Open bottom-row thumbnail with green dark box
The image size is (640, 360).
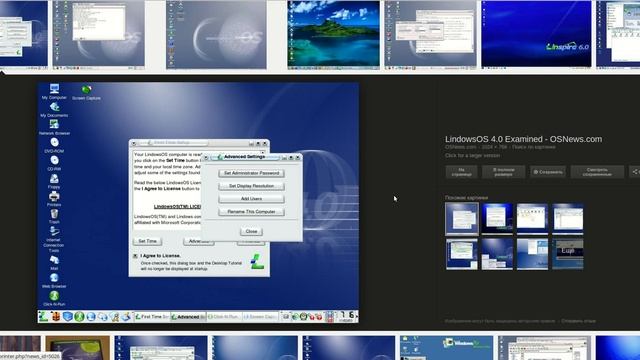(78, 348)
